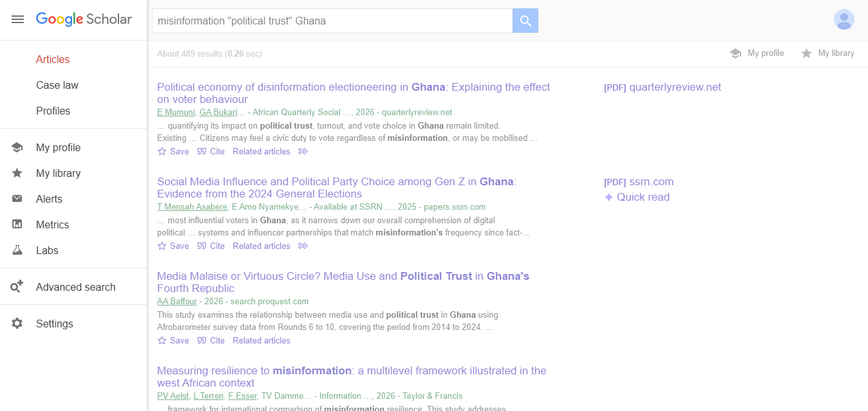Open My library in the sidebar
This screenshot has width=868, height=411.
click(x=59, y=173)
